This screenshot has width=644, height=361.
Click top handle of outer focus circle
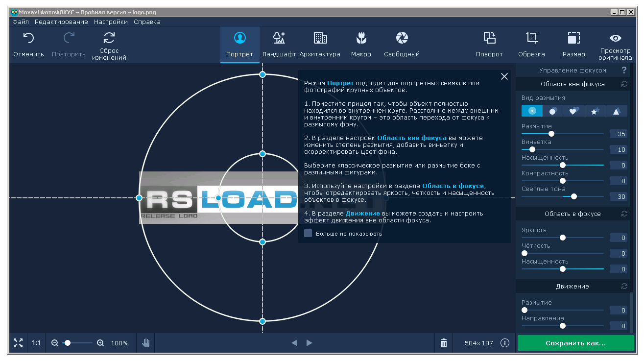262,74
